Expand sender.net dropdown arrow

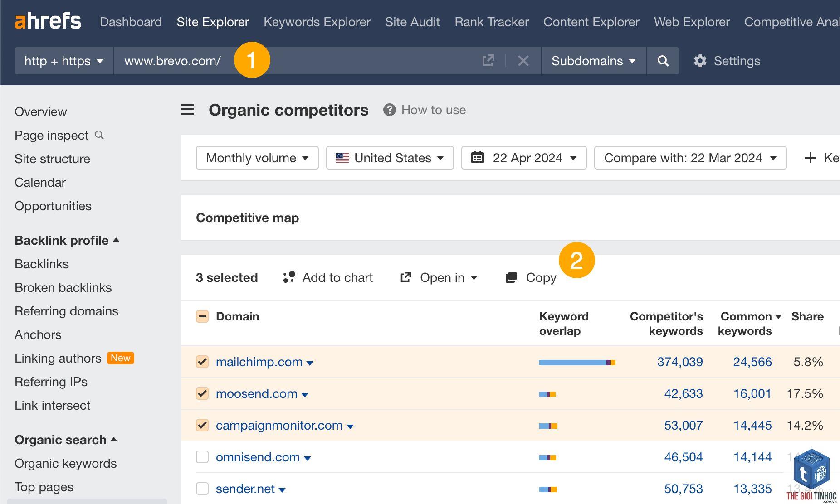click(282, 490)
